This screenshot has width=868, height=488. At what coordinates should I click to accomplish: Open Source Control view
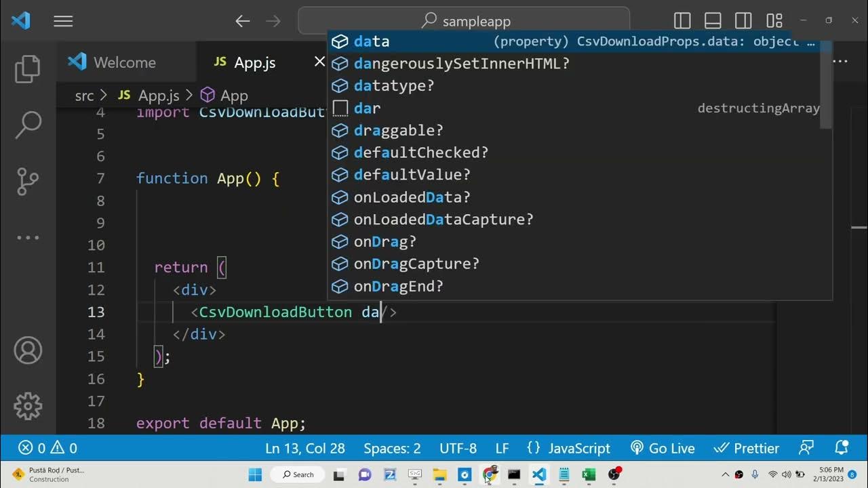pyautogui.click(x=28, y=181)
